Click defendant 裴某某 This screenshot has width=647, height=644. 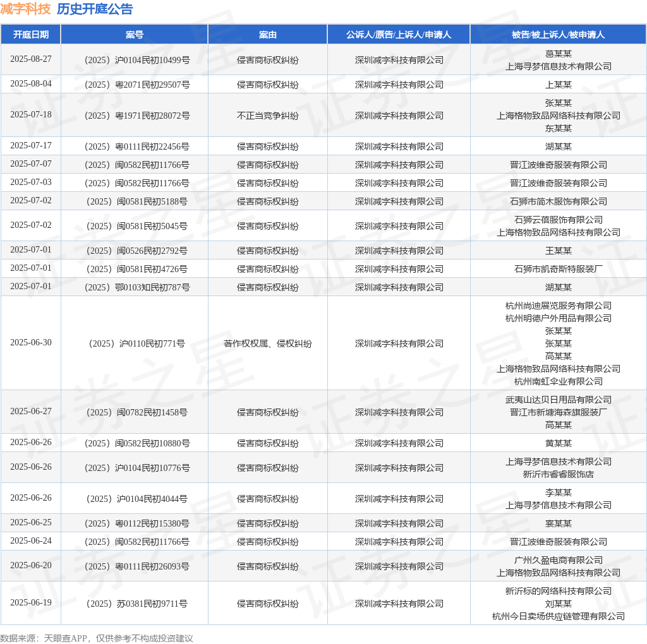pyautogui.click(x=559, y=523)
